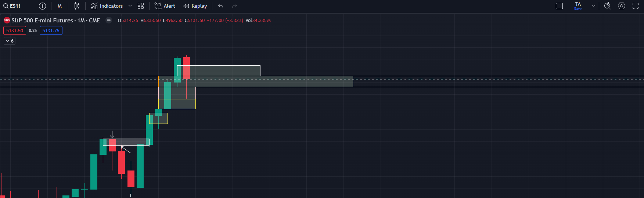The width and height of the screenshot is (644, 198).
Task: Expand manage layouts chevron next to TA
Action: pos(593,6)
